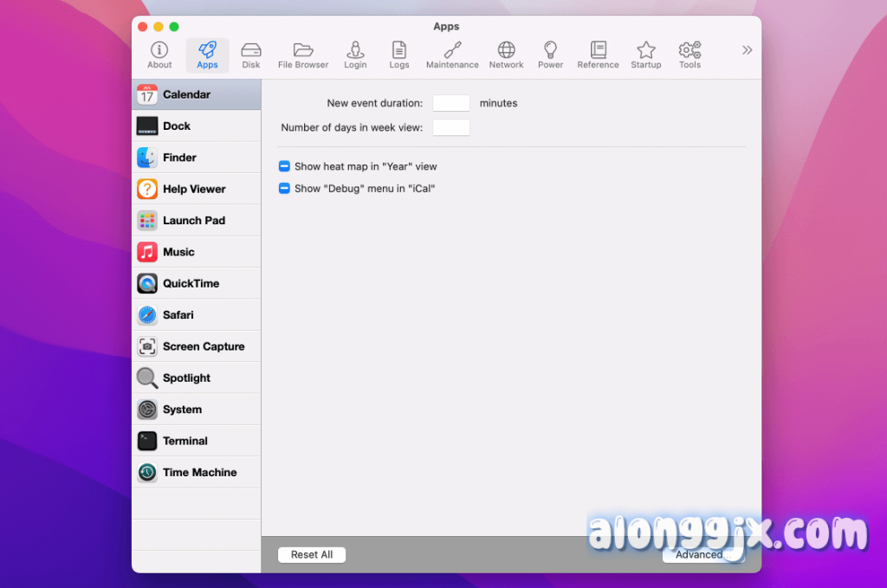Open the File Browser section
887x588 pixels.
pyautogui.click(x=303, y=55)
